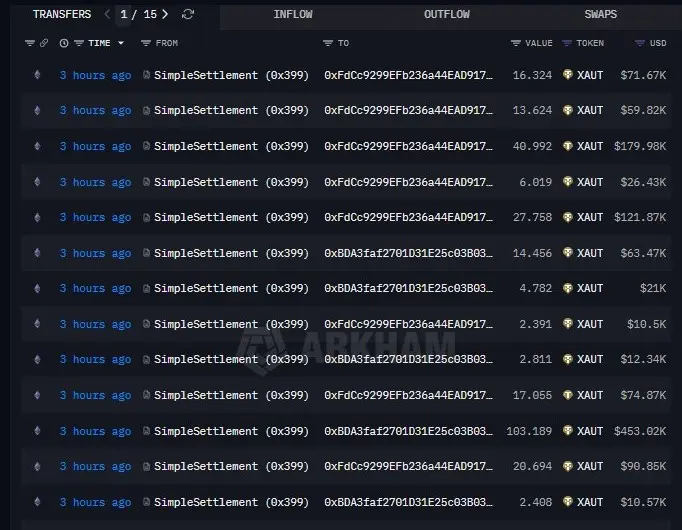Click XAUT token label in 14.456 row
The width and height of the screenshot is (682, 530).
pos(590,253)
